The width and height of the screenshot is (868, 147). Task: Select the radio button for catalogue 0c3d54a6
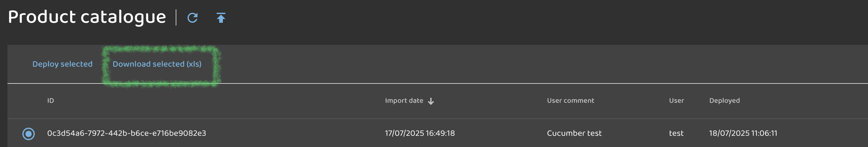[x=29, y=134]
